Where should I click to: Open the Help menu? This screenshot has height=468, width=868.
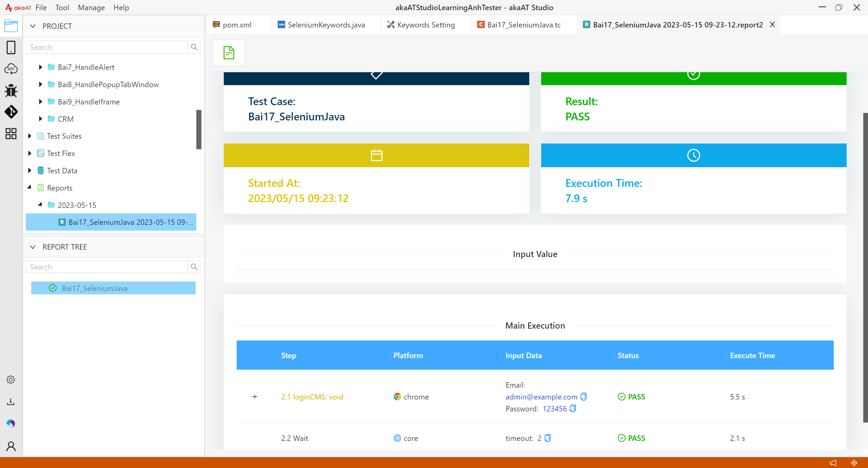[x=121, y=7]
